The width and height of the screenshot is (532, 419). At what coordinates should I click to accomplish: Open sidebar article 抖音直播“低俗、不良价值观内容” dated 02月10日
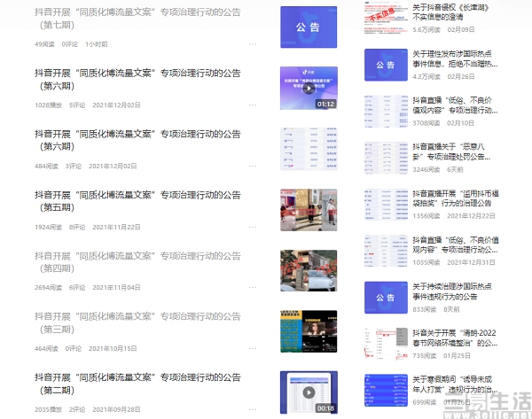tap(455, 105)
